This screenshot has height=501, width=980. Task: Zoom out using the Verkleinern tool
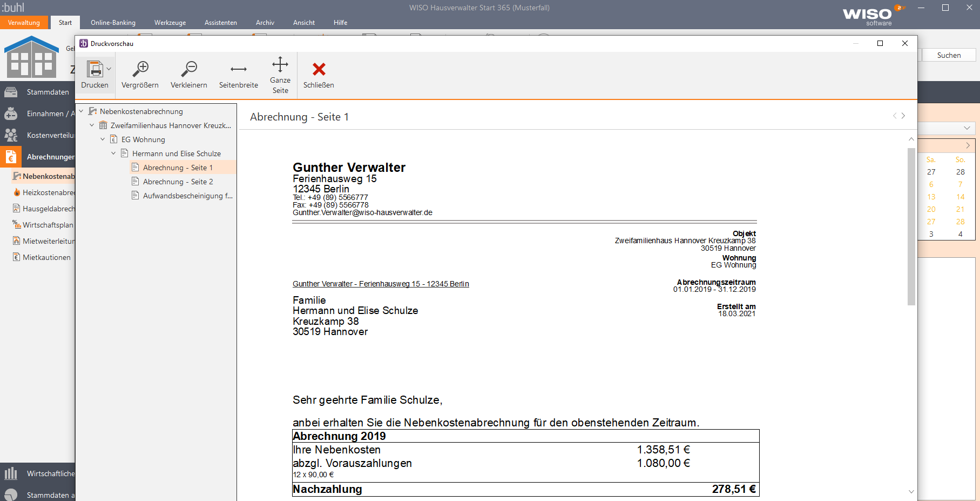pyautogui.click(x=189, y=74)
